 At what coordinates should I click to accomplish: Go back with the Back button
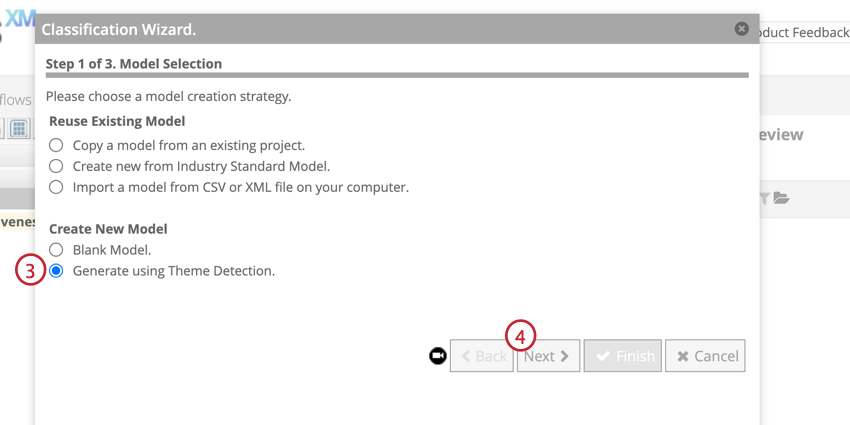pyautogui.click(x=482, y=356)
